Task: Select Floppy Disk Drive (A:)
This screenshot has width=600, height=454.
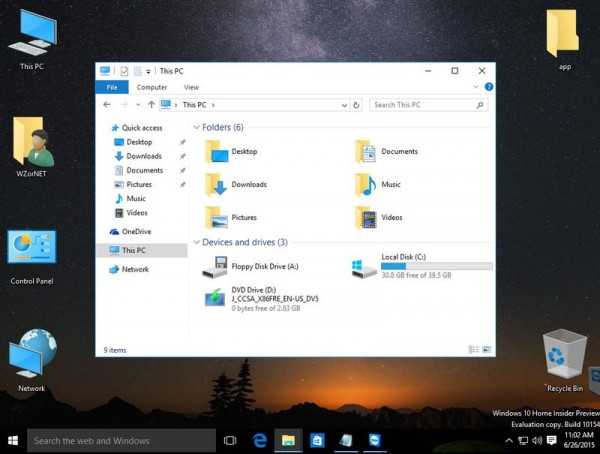Action: coord(250,266)
